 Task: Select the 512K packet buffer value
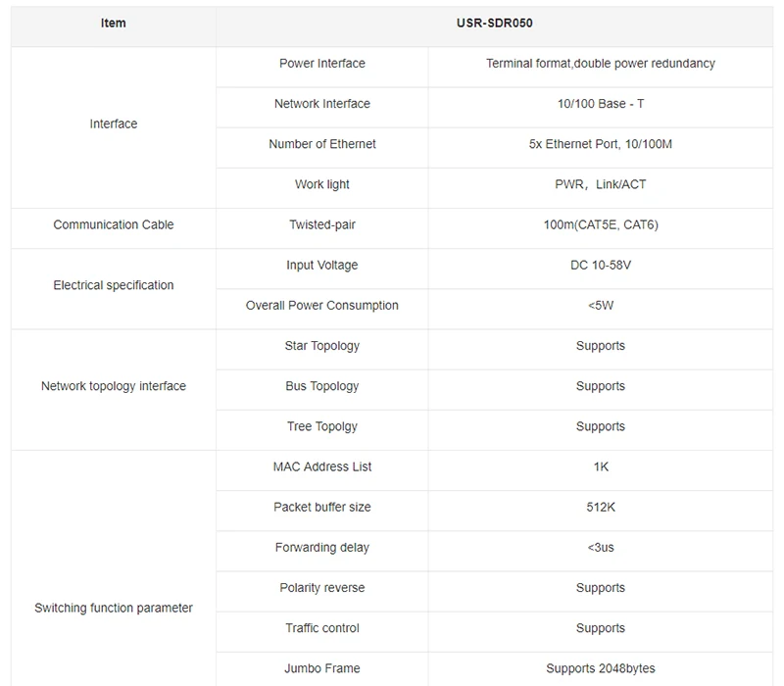(601, 507)
